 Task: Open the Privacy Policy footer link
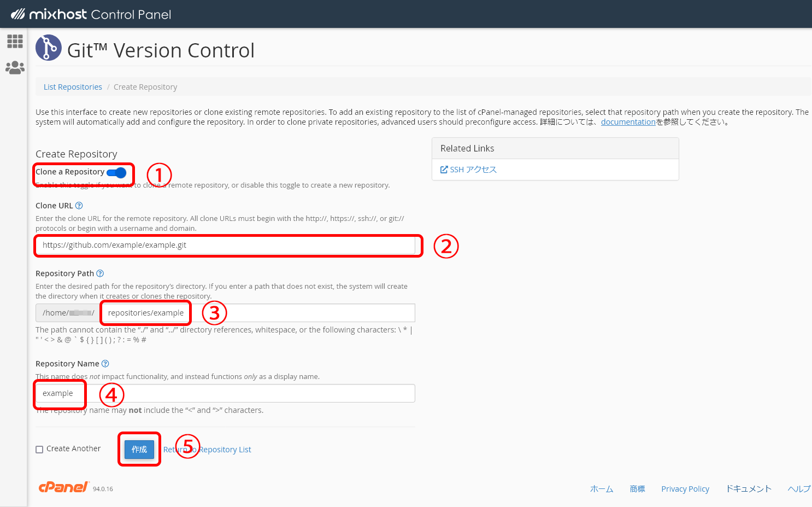[x=685, y=489]
